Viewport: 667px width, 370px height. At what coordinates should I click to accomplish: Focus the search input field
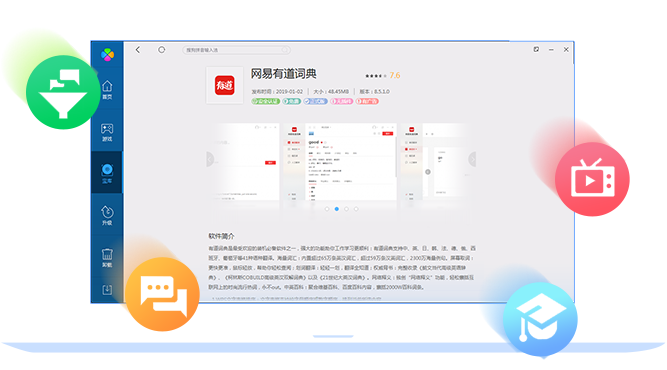tap(237, 50)
